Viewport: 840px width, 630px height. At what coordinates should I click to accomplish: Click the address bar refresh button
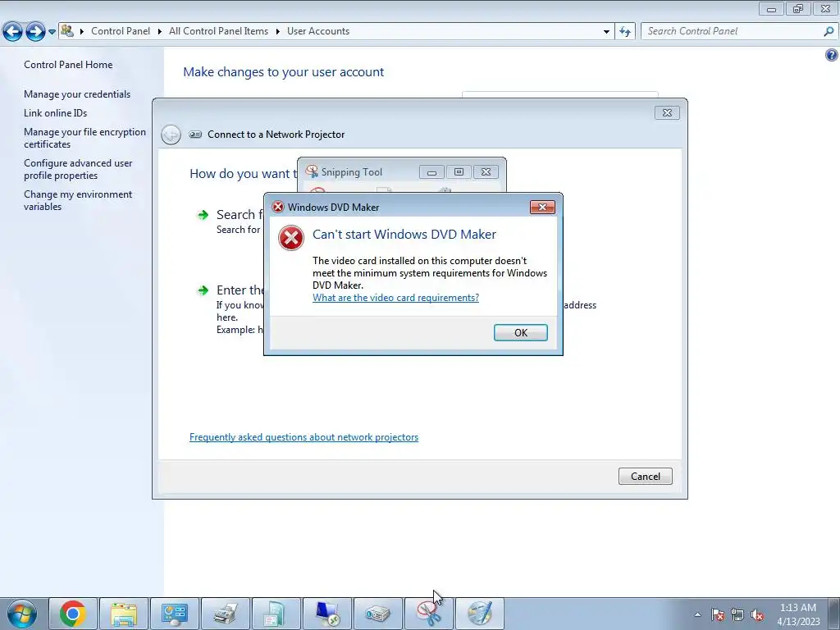click(624, 32)
